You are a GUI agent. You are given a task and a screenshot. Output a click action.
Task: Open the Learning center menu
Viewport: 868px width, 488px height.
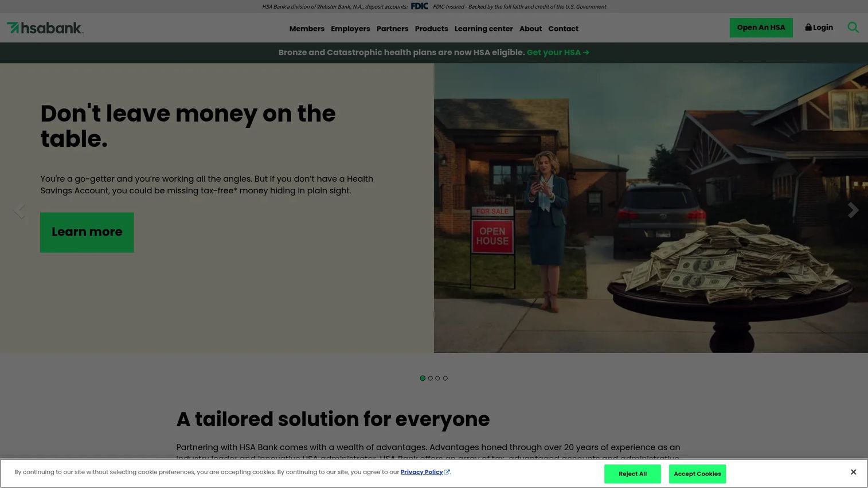coord(483,29)
